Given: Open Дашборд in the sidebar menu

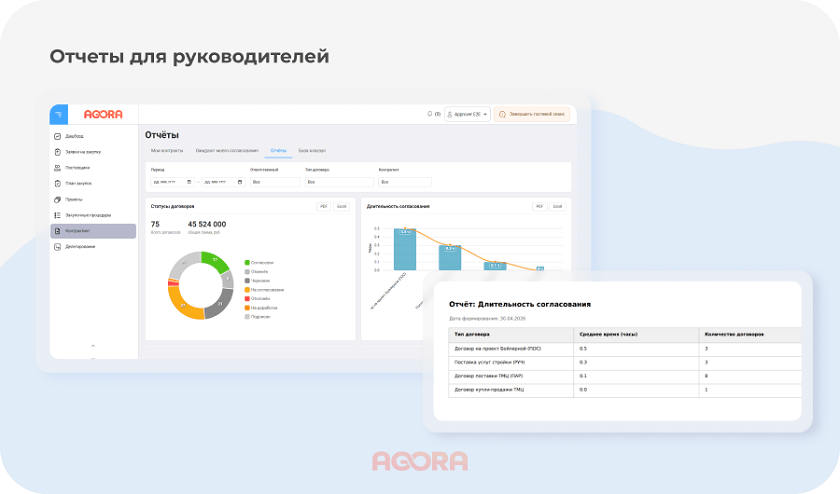Looking at the screenshot, I should point(74,136).
